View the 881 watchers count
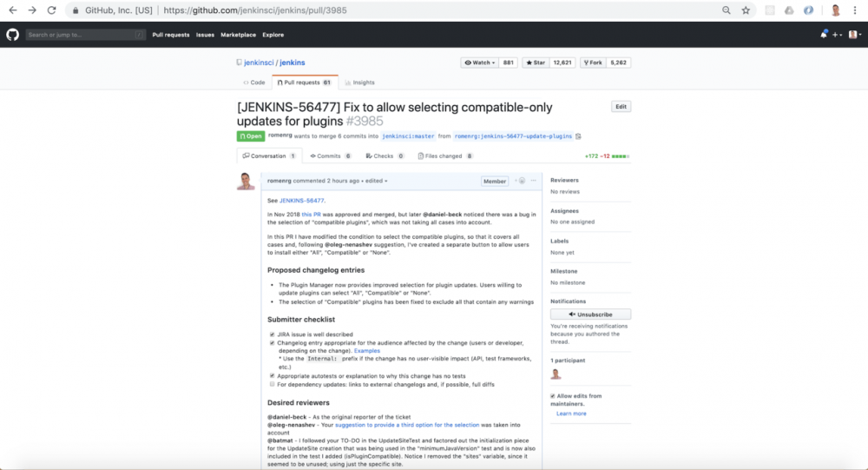Image resolution: width=868 pixels, height=470 pixels. click(x=508, y=63)
